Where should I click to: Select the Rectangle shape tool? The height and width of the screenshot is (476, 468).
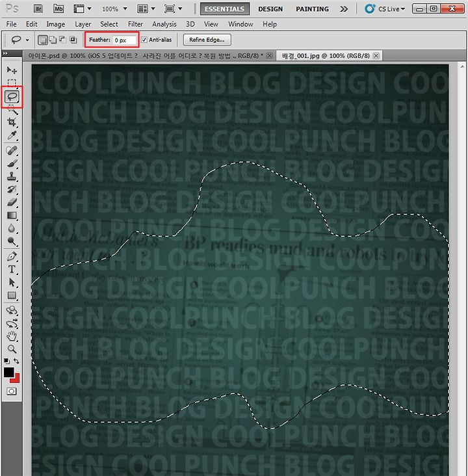tap(12, 295)
